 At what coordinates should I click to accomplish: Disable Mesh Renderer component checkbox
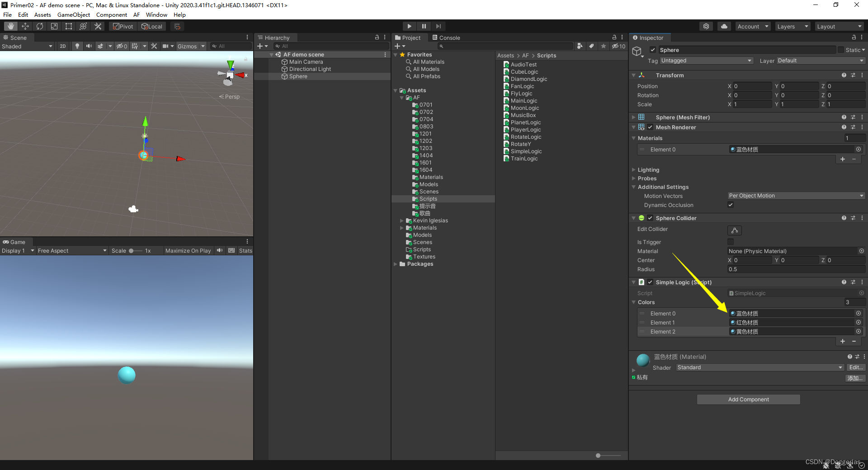click(x=650, y=127)
